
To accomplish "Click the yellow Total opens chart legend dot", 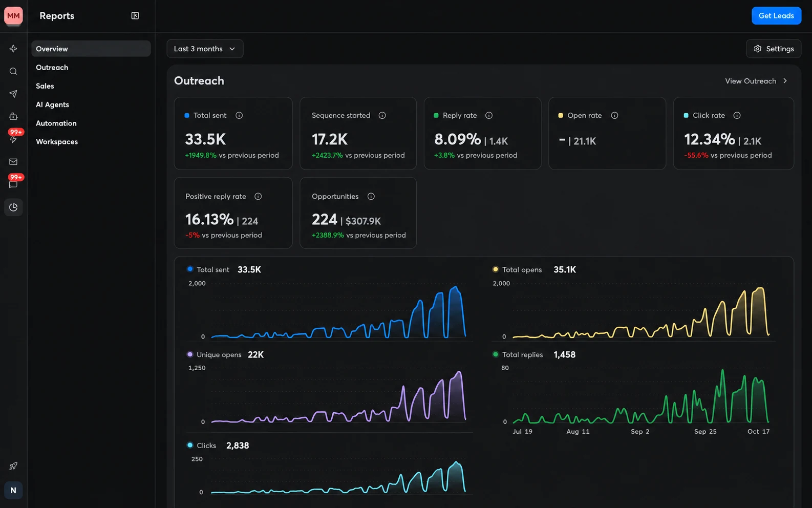I will pos(495,269).
